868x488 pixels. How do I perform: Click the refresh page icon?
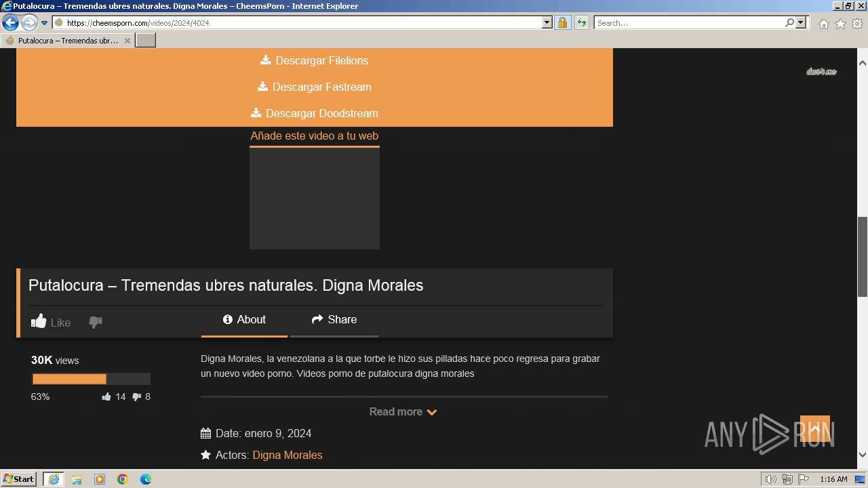click(582, 22)
